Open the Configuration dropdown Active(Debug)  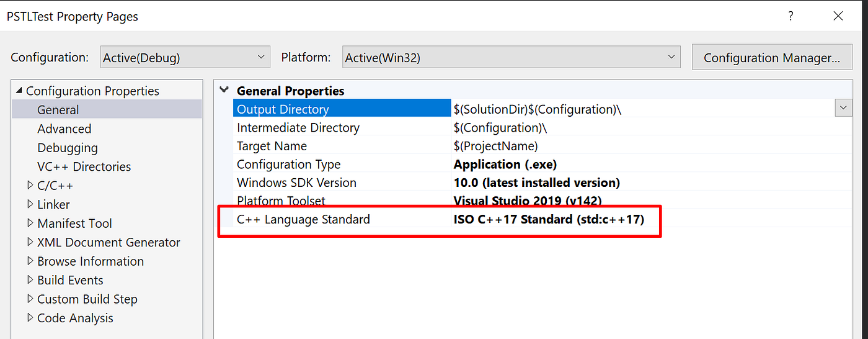click(185, 57)
